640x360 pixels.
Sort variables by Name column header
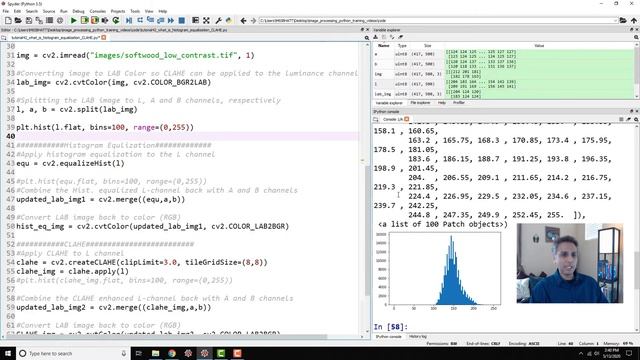click(x=383, y=46)
